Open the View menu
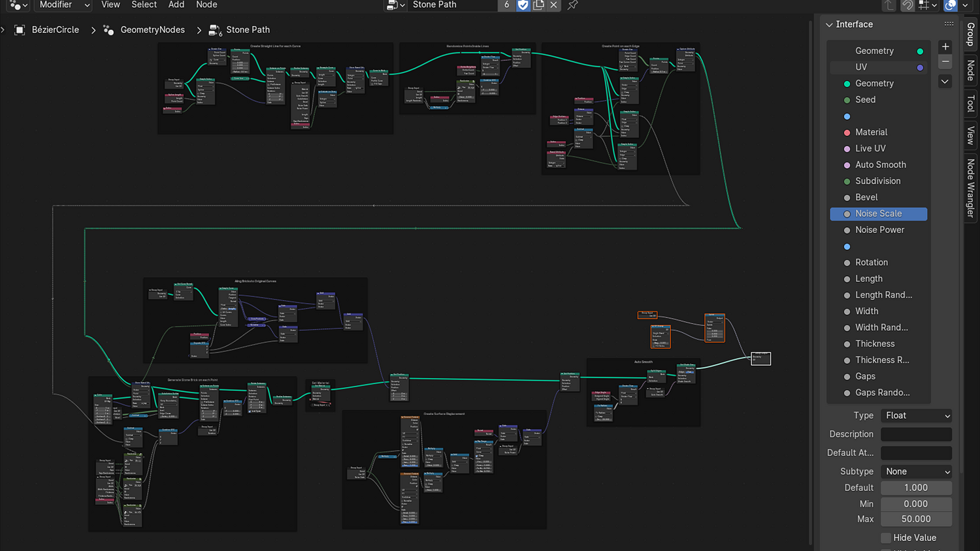This screenshot has width=980, height=551. [110, 5]
